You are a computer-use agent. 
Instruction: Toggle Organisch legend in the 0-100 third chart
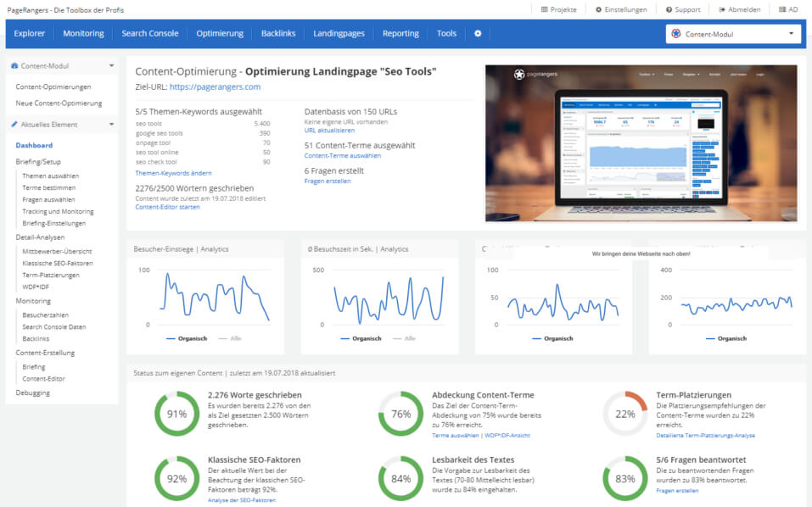pyautogui.click(x=552, y=338)
